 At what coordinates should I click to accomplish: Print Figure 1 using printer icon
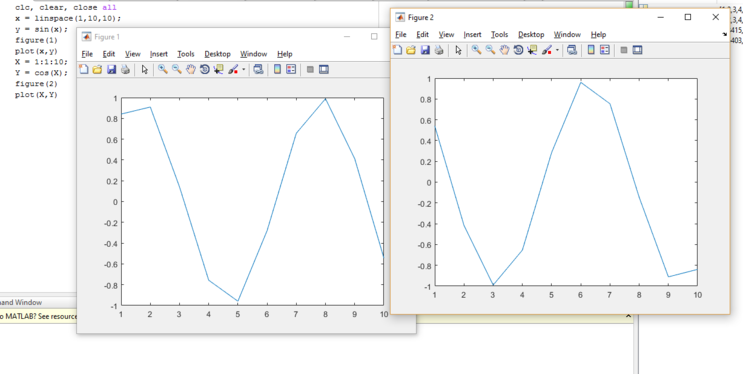[x=125, y=70]
